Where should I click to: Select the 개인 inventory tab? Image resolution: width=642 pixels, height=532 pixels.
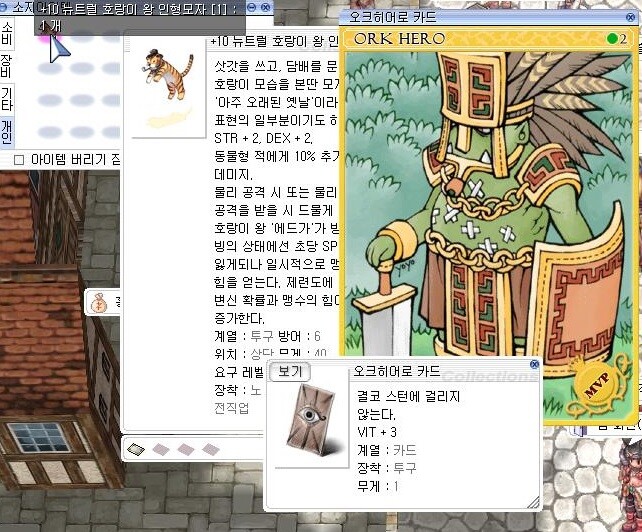pos(8,132)
